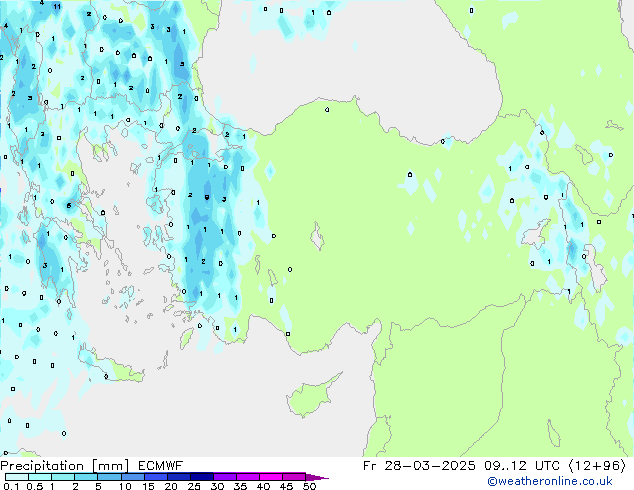The height and width of the screenshot is (490, 634).
Task: Click the '(12+96)' forecast run label
Action: pos(597,466)
